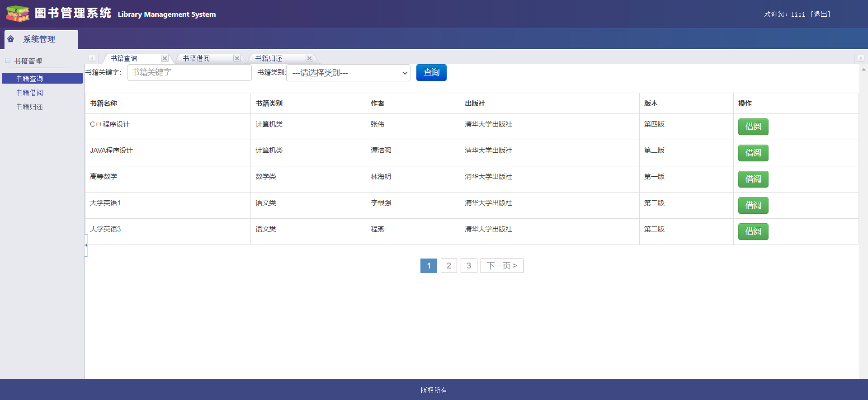Screen dimensions: 868x400
Task: Select 书籍借阅 in the sidebar
Action: click(x=30, y=93)
